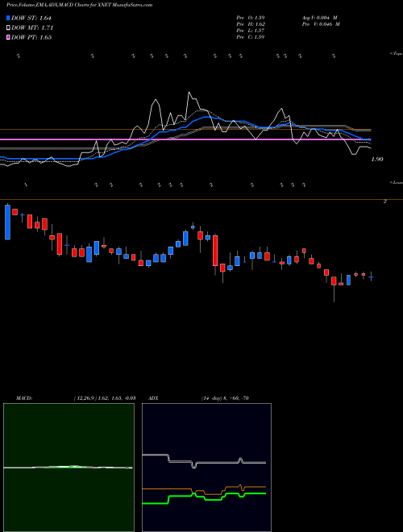Open the dark blue ADX indicator chart
Screen dimensions: 403x532
point(206,468)
